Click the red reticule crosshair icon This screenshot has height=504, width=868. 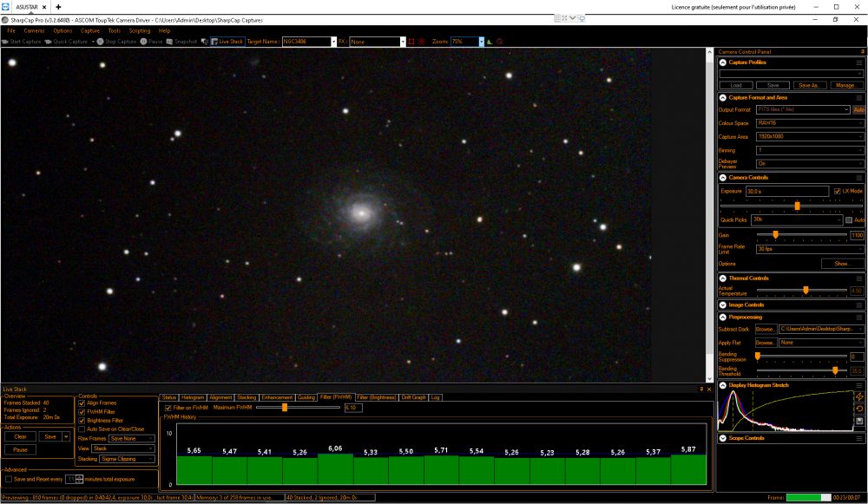pos(422,42)
